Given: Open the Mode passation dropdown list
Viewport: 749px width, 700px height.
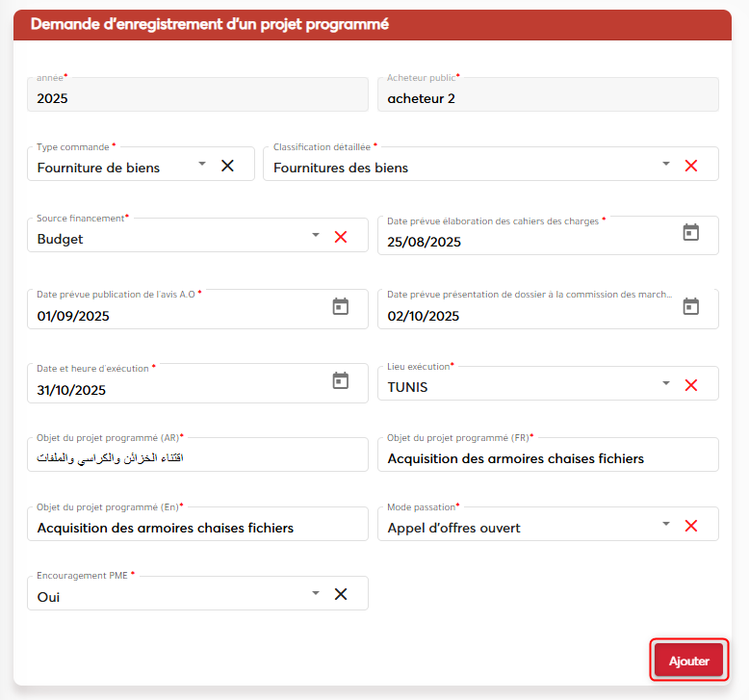Looking at the screenshot, I should [665, 525].
